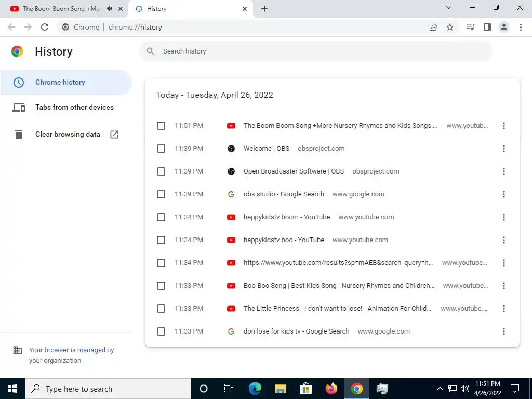Open Microsoft Store from taskbar
The width and height of the screenshot is (532, 399).
pos(305,389)
